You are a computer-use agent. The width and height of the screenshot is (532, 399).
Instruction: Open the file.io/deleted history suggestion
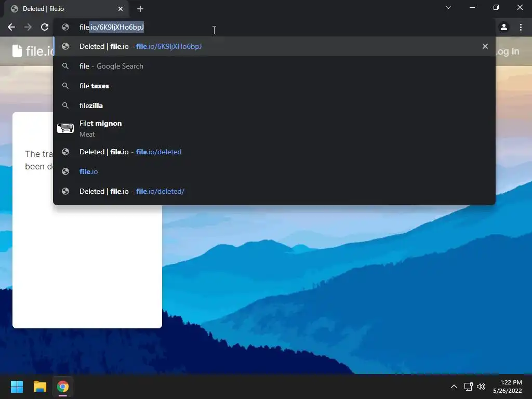click(x=274, y=152)
